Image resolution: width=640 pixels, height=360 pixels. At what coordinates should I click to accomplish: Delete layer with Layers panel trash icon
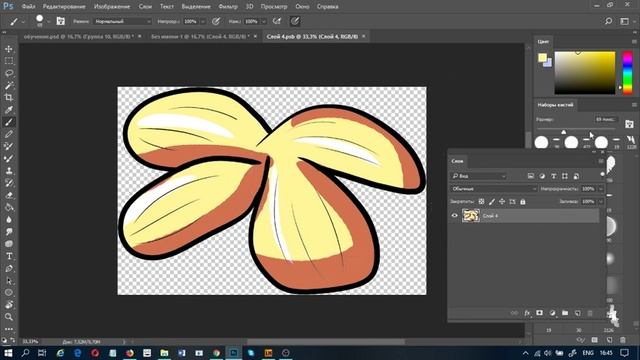590,313
